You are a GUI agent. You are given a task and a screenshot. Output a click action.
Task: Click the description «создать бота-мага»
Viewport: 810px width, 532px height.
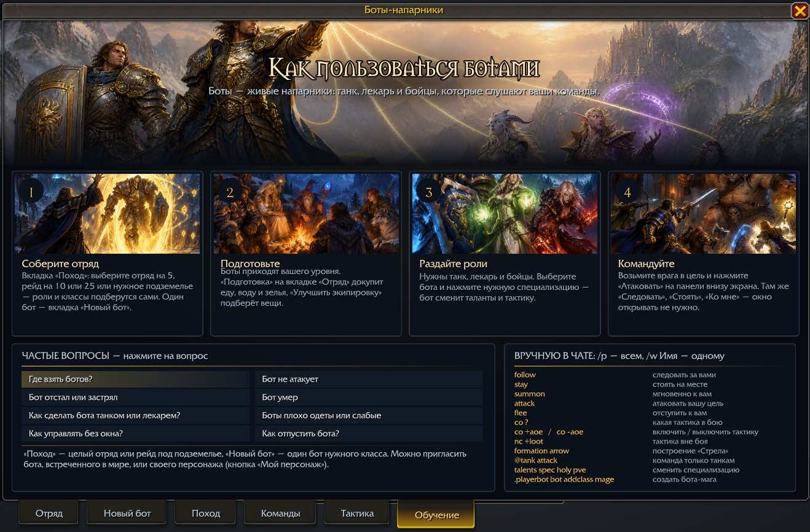click(684, 479)
